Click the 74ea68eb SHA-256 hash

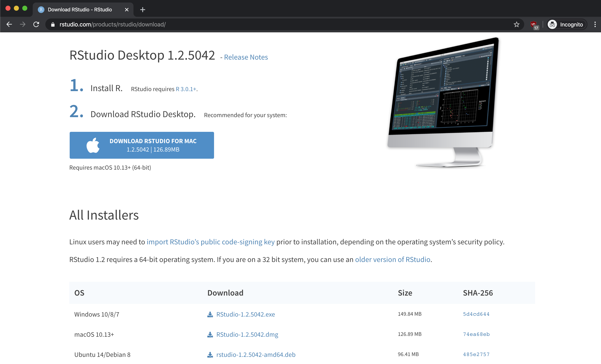476,334
